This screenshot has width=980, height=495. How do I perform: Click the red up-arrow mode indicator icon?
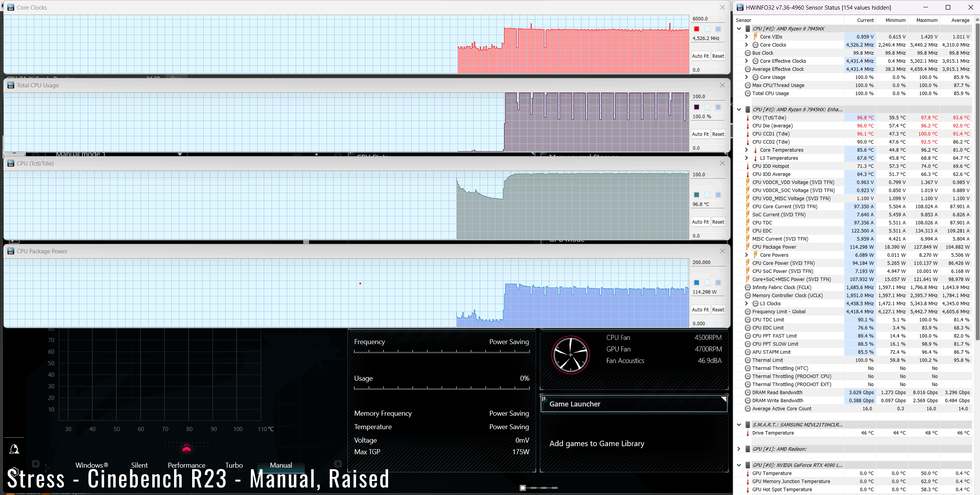186,448
